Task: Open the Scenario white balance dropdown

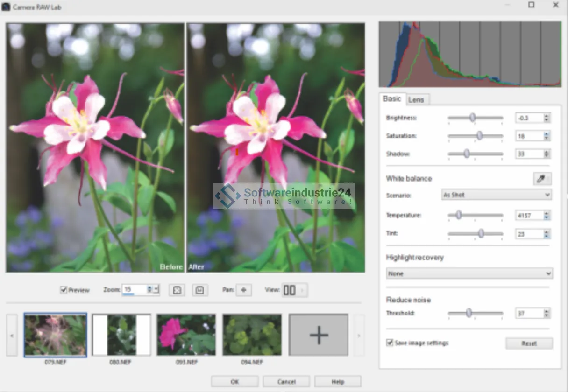Action: 496,195
